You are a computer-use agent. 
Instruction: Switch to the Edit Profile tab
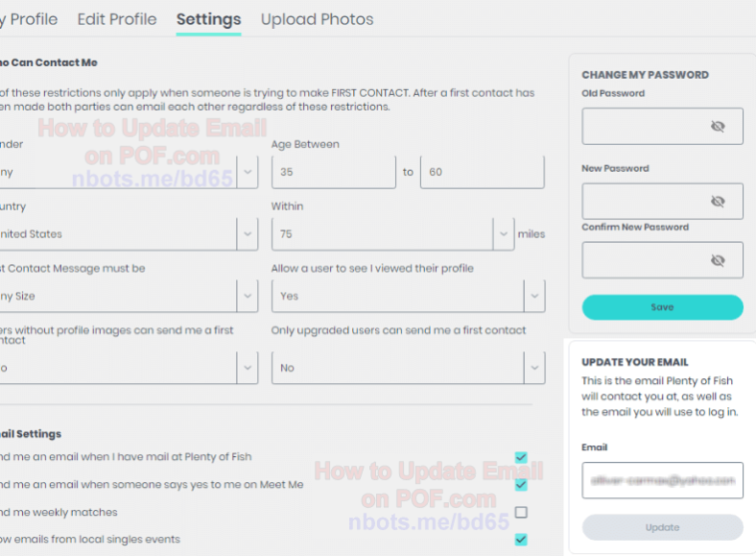117,19
